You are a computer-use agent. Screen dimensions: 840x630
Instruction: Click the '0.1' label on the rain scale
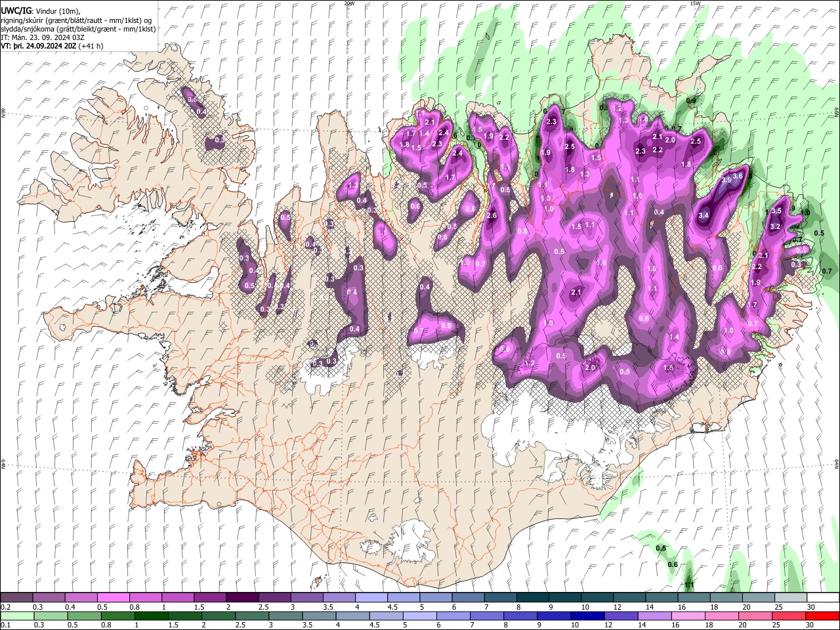click(6, 625)
